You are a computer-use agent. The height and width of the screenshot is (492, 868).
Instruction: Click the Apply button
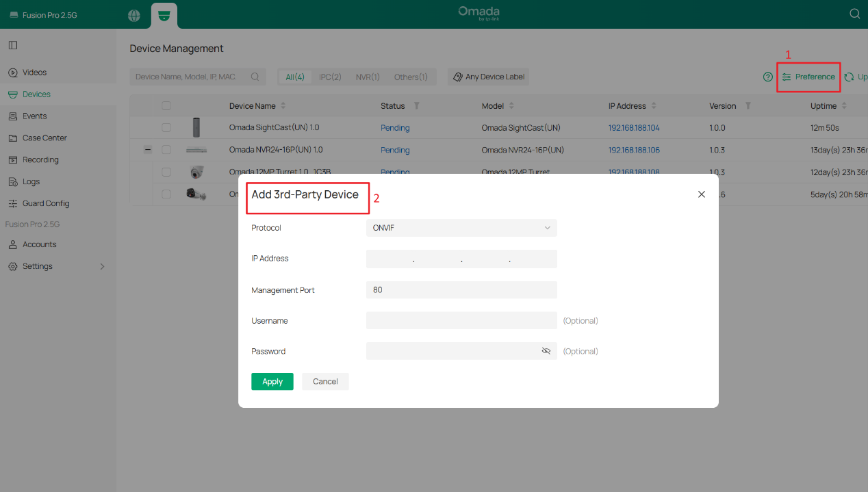272,382
